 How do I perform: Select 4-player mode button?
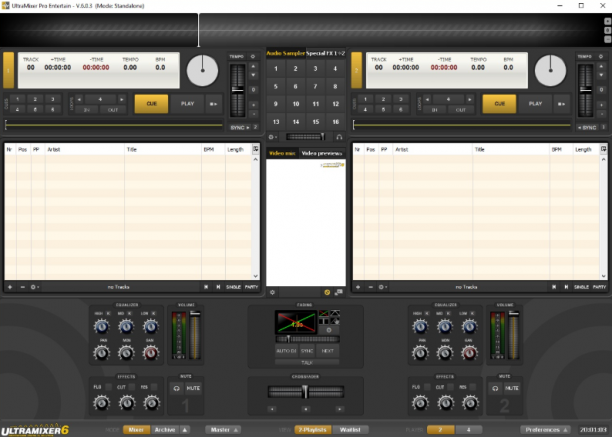pos(469,430)
